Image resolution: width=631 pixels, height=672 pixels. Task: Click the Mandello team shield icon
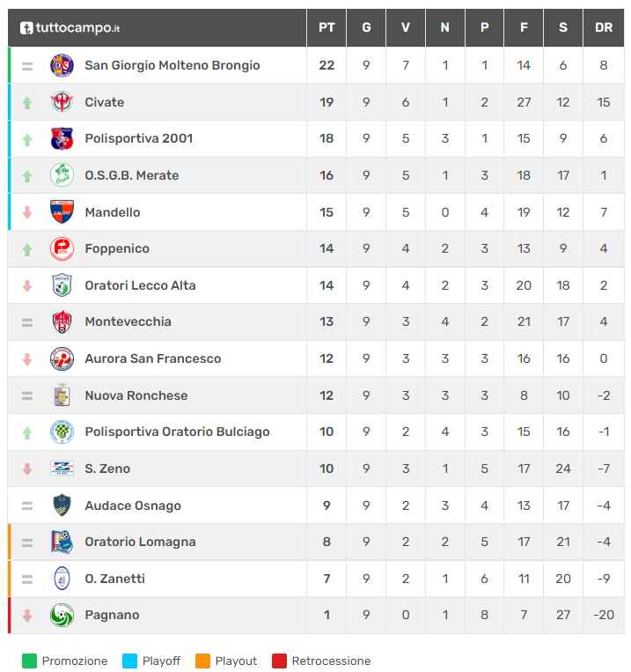click(62, 212)
